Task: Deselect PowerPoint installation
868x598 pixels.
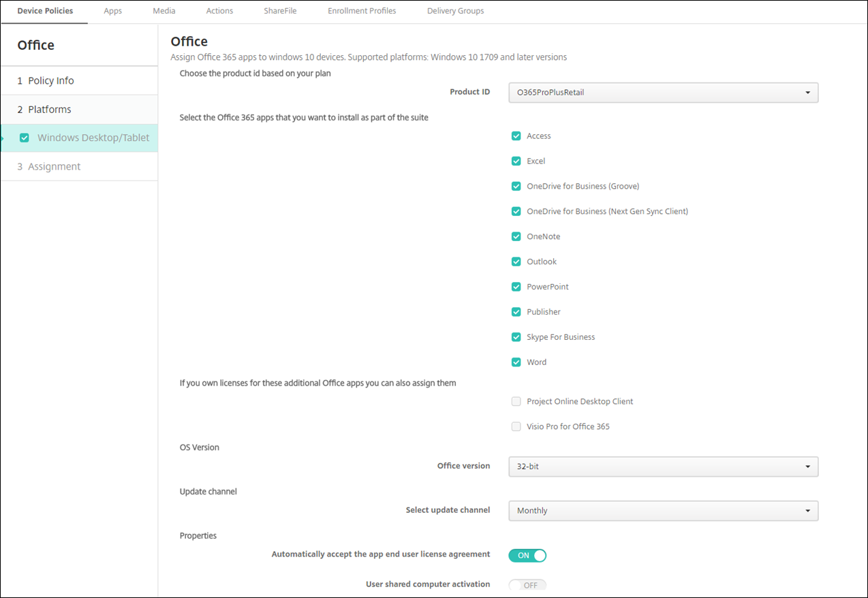Action: 516,287
